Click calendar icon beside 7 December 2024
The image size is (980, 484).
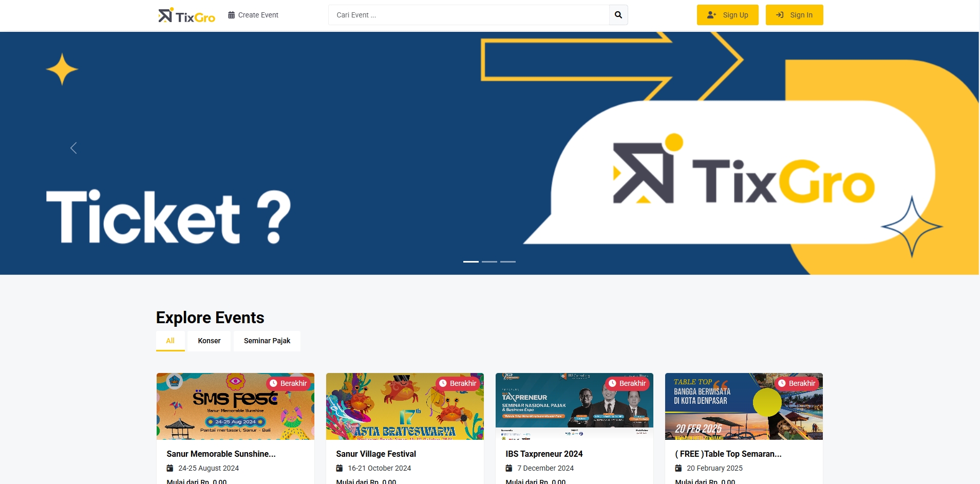509,468
